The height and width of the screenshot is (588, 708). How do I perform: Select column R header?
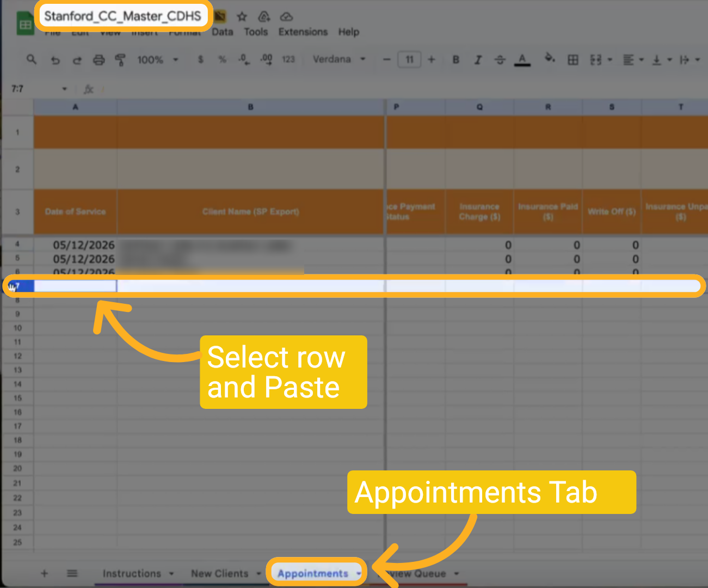(548, 107)
